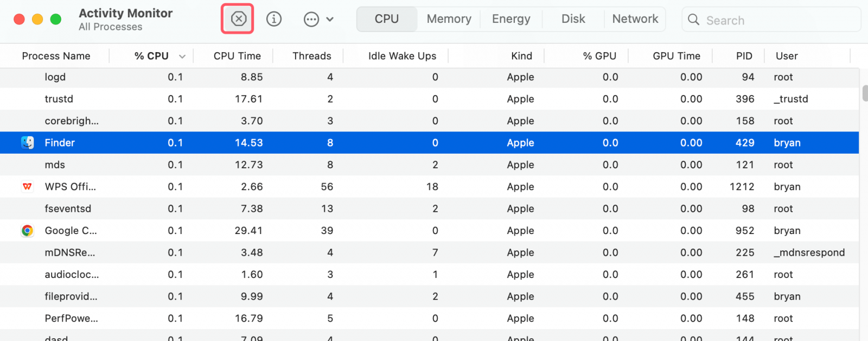Click the green zoom window button
868x341 pixels.
(x=55, y=20)
